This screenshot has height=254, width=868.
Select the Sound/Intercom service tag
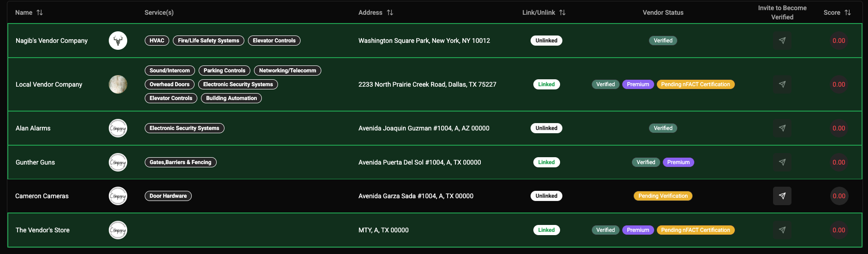[x=170, y=71]
